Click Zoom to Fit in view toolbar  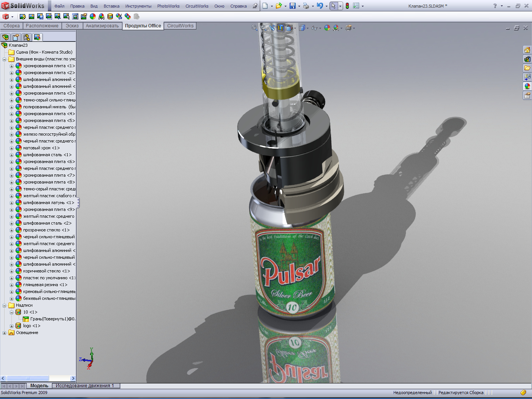click(255, 28)
